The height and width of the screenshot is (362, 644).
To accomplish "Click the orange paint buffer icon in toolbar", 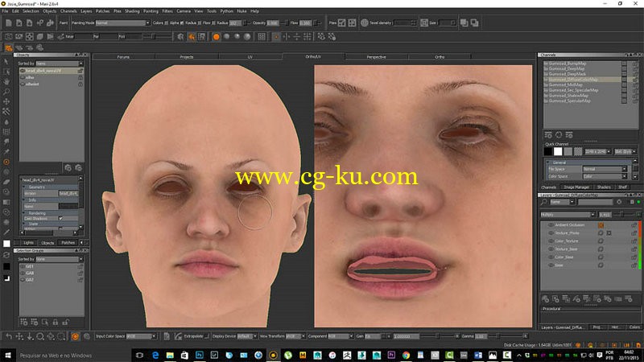I will pyautogui.click(x=8, y=48).
